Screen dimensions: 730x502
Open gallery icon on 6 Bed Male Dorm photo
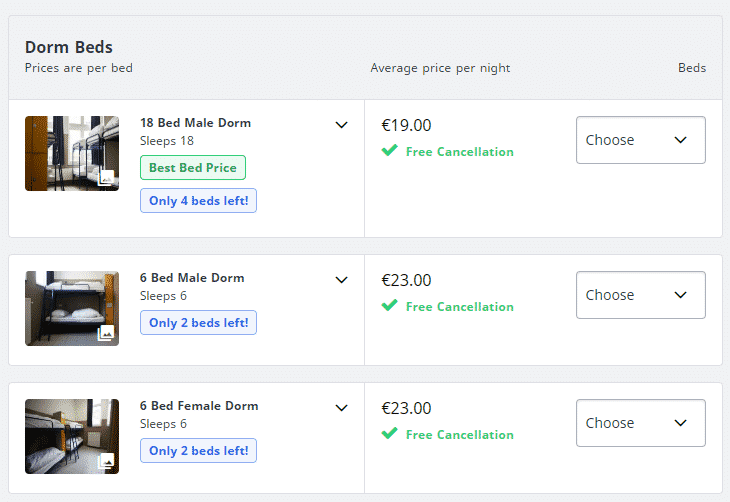pyautogui.click(x=106, y=333)
